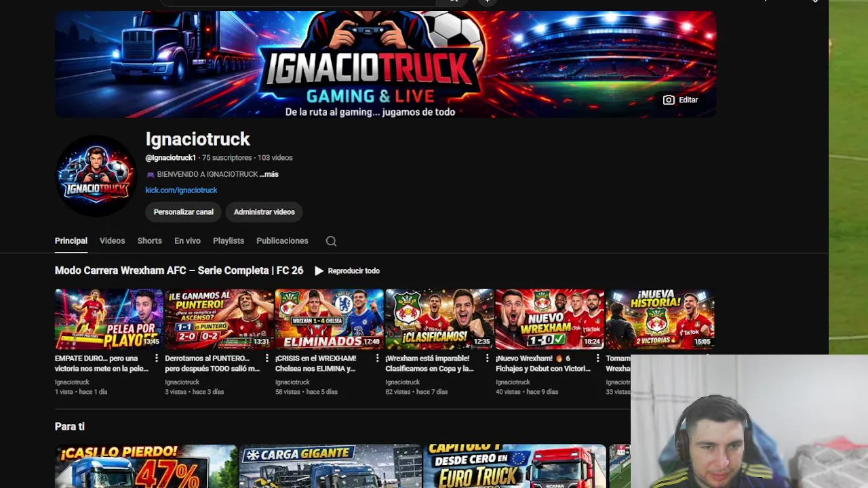Open CASI LO PIERDO 47% thumbnail
The width and height of the screenshot is (868, 488).
pos(146,466)
